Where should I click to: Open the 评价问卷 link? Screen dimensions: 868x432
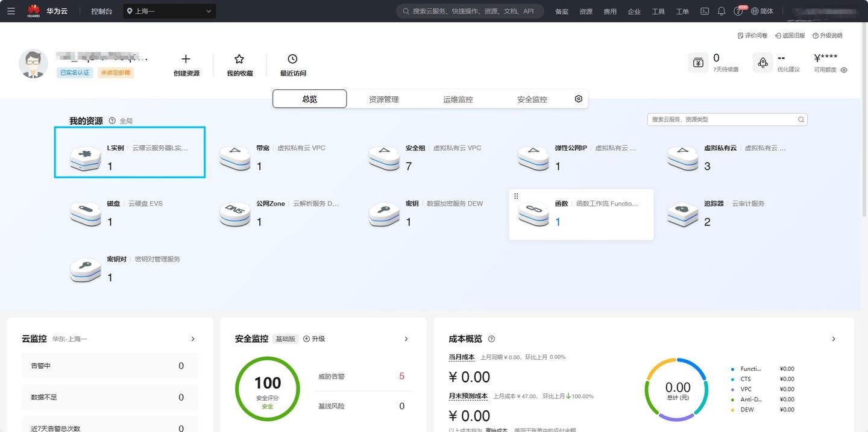tap(752, 36)
